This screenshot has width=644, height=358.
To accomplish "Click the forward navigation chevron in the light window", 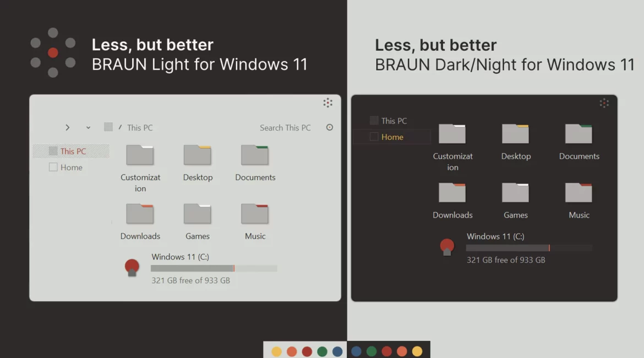I will tap(67, 127).
